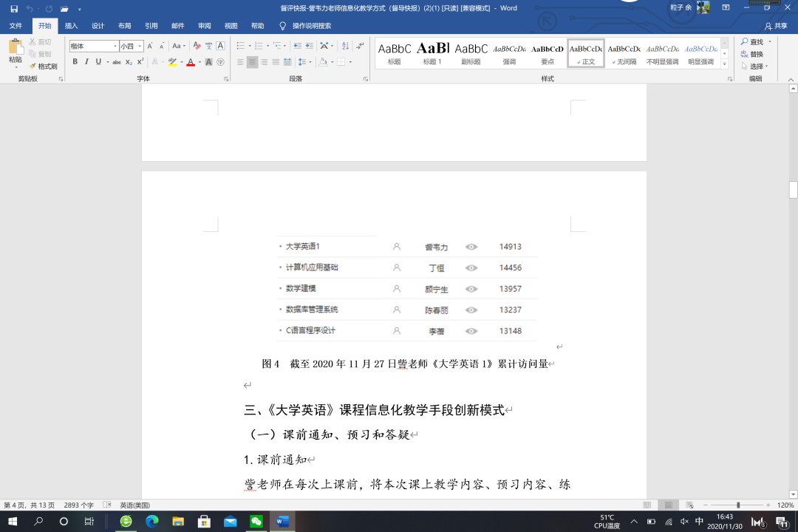
Task: Open WeChat from the taskbar
Action: [x=256, y=521]
